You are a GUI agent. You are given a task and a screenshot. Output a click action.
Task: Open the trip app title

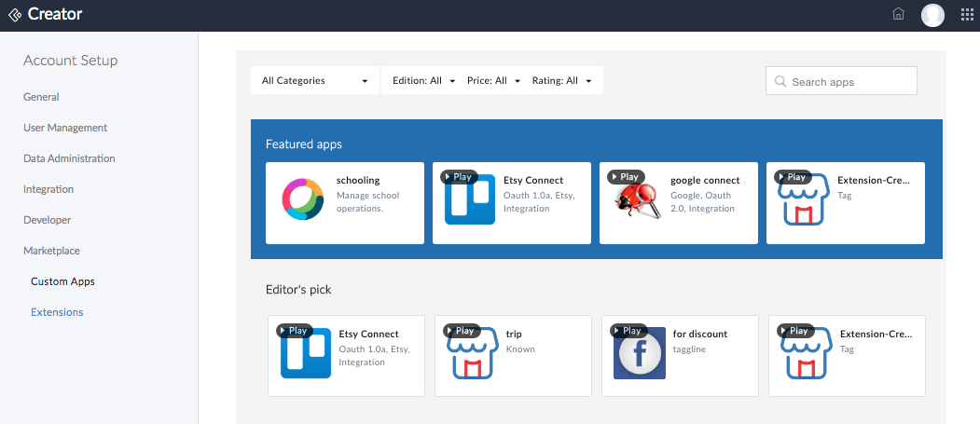point(514,334)
